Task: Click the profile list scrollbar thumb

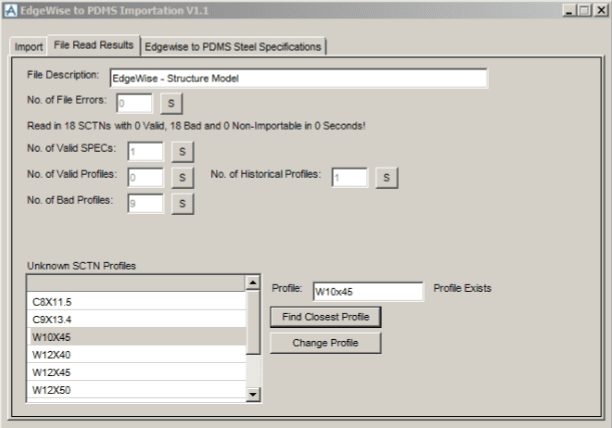Action: 253,322
